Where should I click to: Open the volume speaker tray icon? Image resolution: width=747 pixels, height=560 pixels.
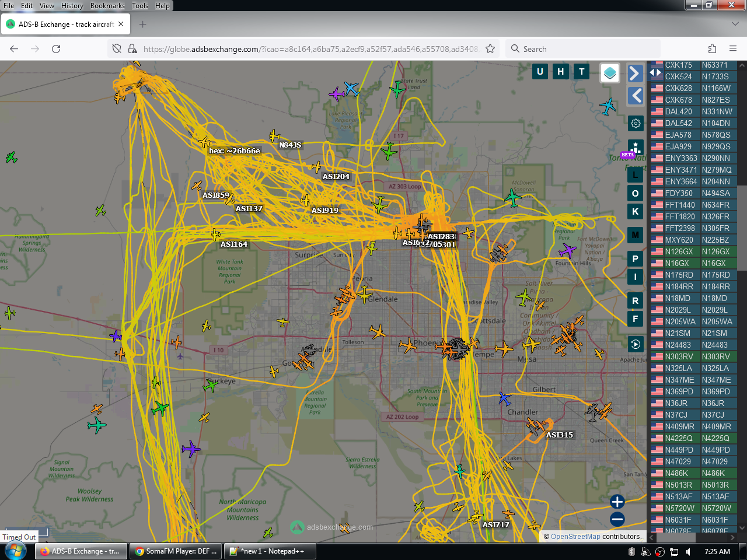pyautogui.click(x=689, y=552)
